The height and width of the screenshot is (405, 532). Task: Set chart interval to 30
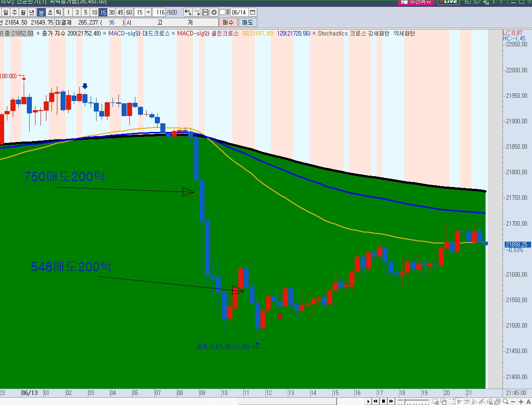112,13
